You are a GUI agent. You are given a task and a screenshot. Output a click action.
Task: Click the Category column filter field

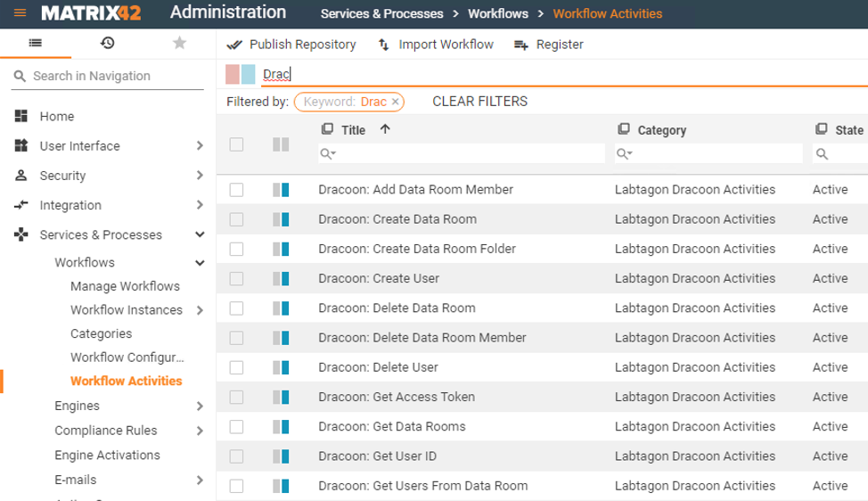point(708,153)
